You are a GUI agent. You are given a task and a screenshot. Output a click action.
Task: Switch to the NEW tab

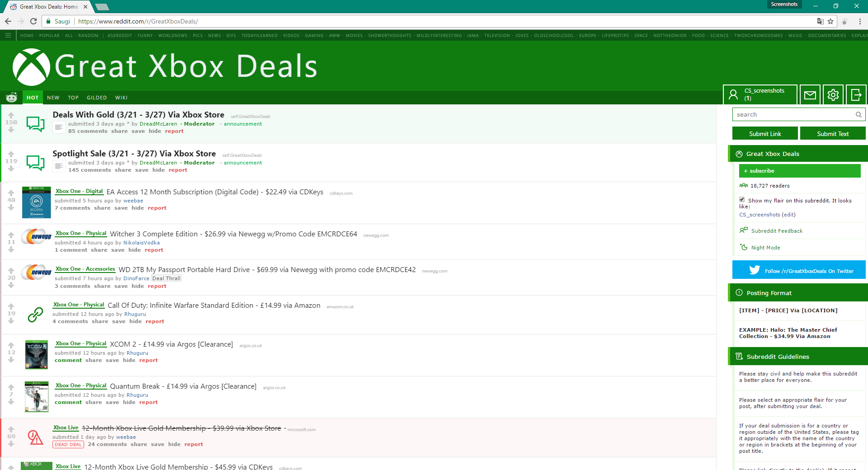pyautogui.click(x=53, y=98)
